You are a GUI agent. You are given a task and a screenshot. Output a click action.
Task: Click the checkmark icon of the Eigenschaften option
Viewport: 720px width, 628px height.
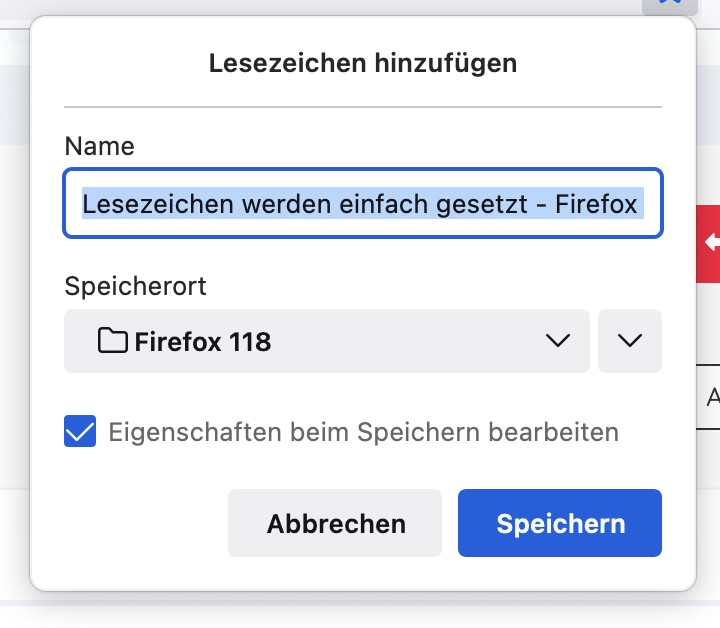(80, 432)
